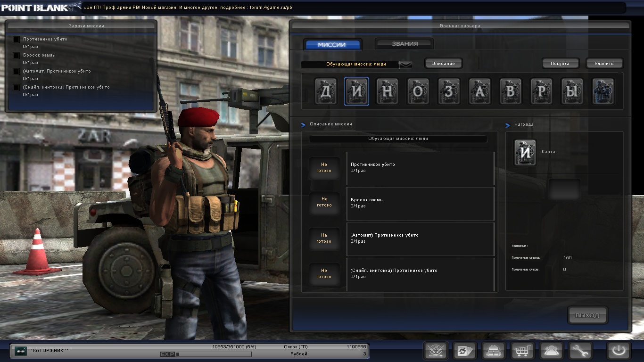This screenshot has width=644, height=362.
Task: Toggle checkbox for (Автомат) Противников убито task
Action: 16,72
